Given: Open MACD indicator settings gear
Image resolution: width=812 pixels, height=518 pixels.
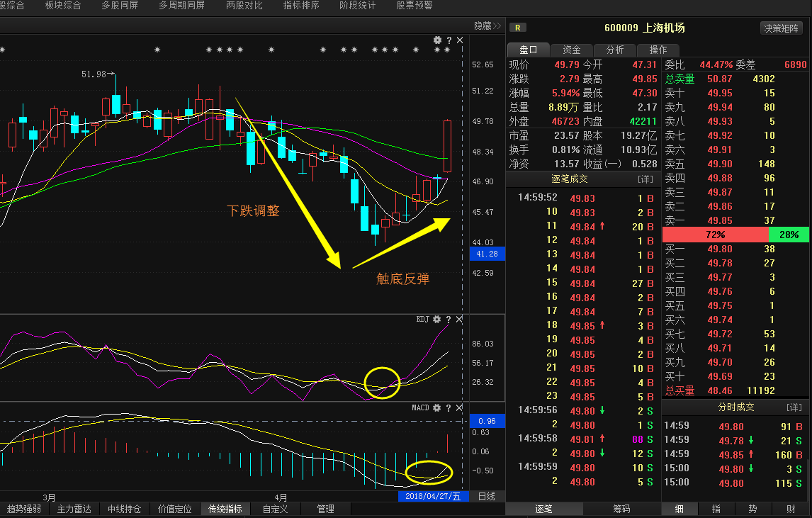Looking at the screenshot, I should point(437,408).
